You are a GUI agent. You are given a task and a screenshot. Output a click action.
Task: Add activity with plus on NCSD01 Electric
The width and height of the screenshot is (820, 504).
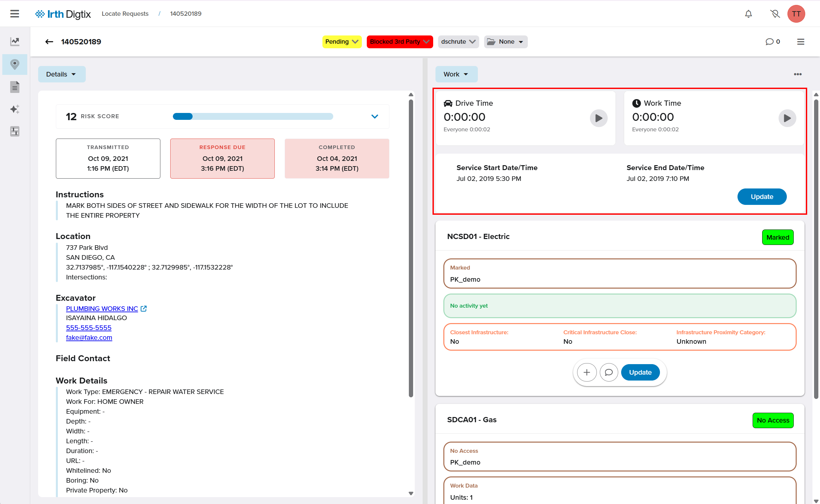pyautogui.click(x=586, y=372)
